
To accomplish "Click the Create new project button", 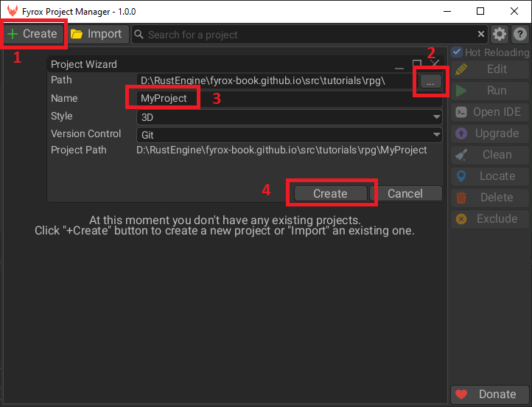I will (x=32, y=34).
